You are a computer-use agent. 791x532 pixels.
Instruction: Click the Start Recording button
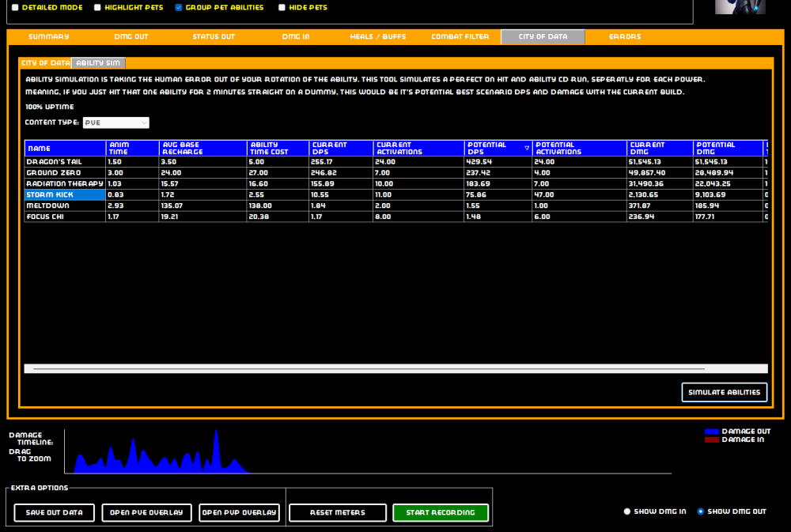tap(441, 513)
